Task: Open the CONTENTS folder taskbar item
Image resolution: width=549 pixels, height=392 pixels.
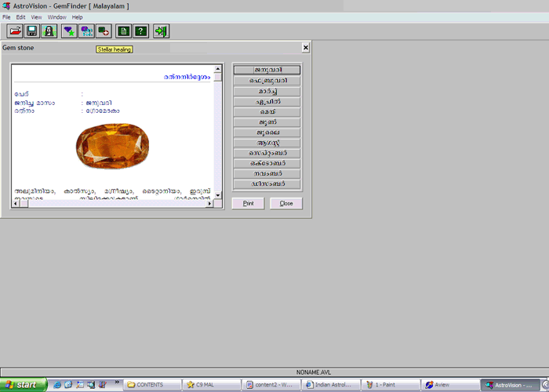Action: pyautogui.click(x=153, y=385)
